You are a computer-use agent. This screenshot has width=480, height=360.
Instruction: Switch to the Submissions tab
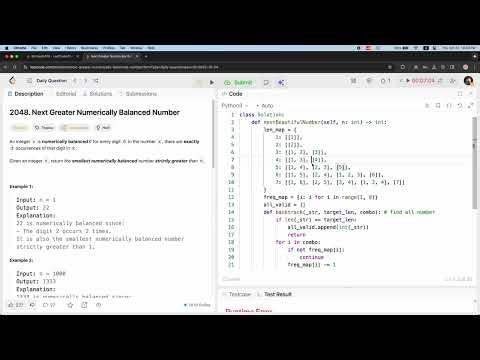138,94
